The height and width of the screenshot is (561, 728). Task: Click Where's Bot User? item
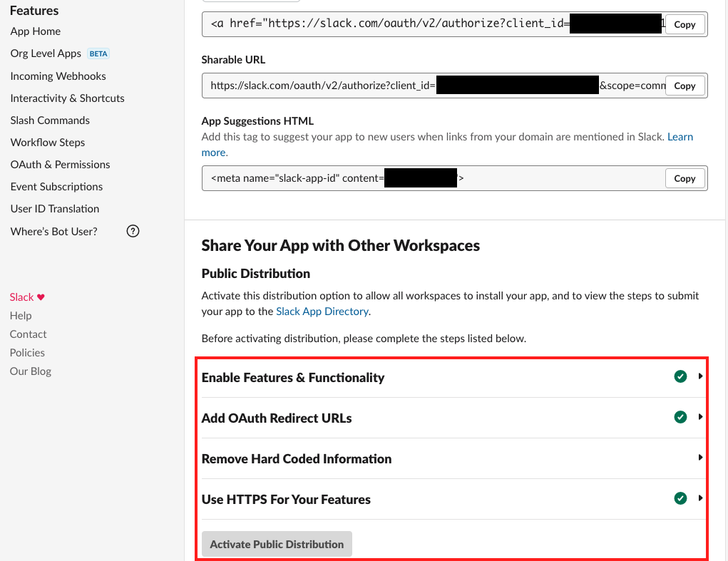tap(54, 231)
